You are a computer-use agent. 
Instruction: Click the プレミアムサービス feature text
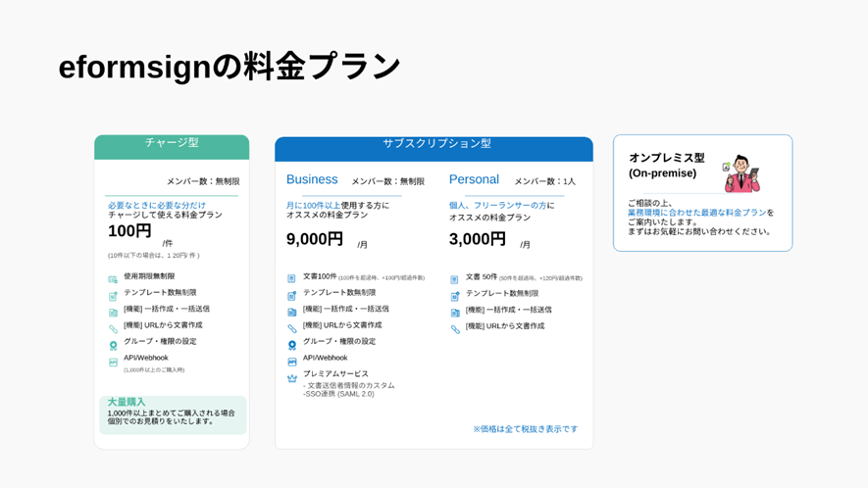point(335,374)
